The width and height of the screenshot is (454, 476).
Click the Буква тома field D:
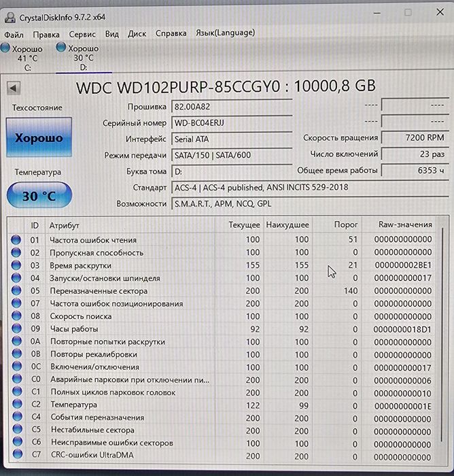tap(232, 171)
